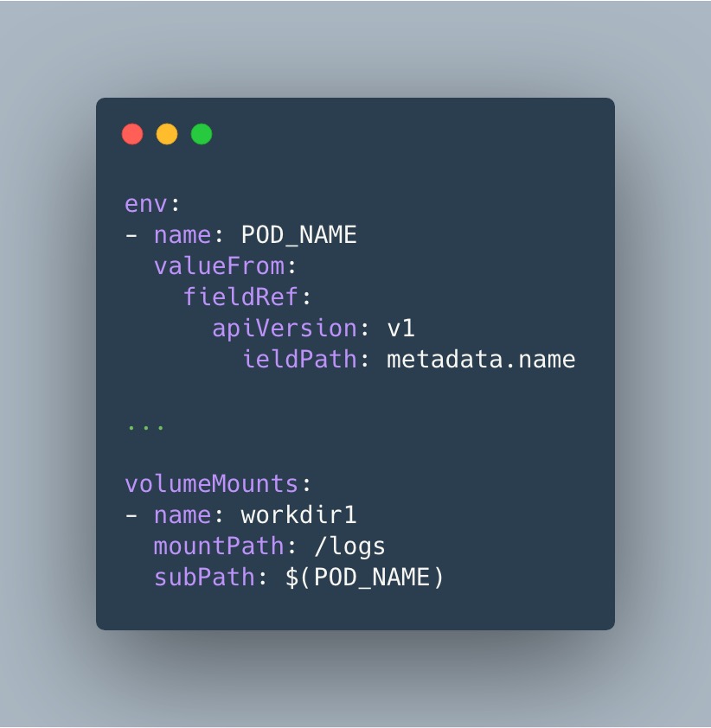Viewport: 711px width, 728px height.
Task: Click the yellow minimize dot
Action: pos(167,134)
